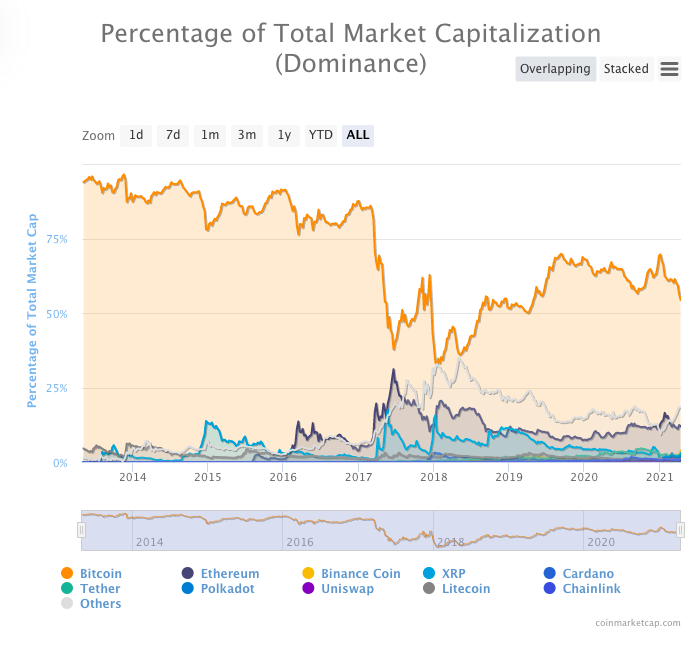
Task: Select Overlapping chart mode
Action: pyautogui.click(x=555, y=69)
